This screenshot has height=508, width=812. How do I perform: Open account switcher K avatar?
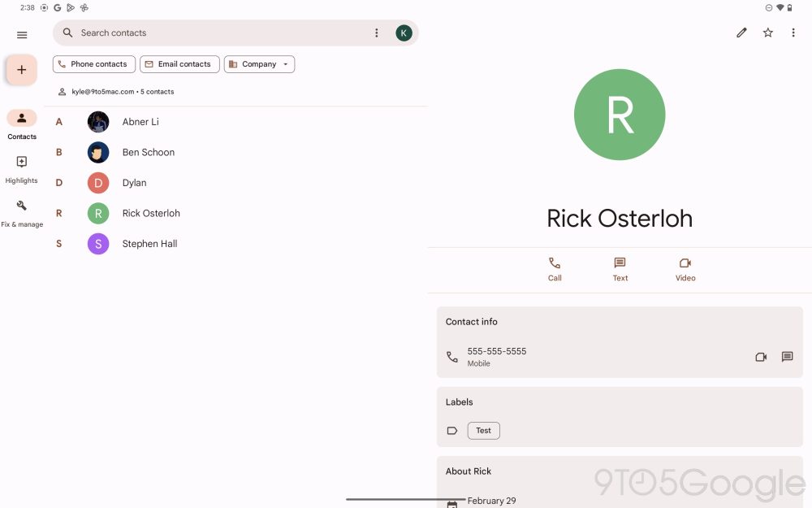404,33
